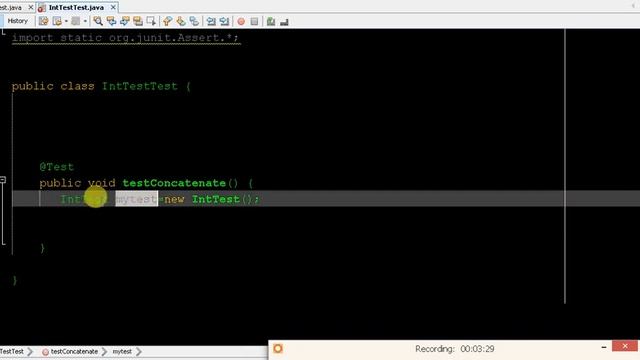Click the highlighted mytest variable
This screenshot has height=360, width=640.
pyautogui.click(x=136, y=199)
